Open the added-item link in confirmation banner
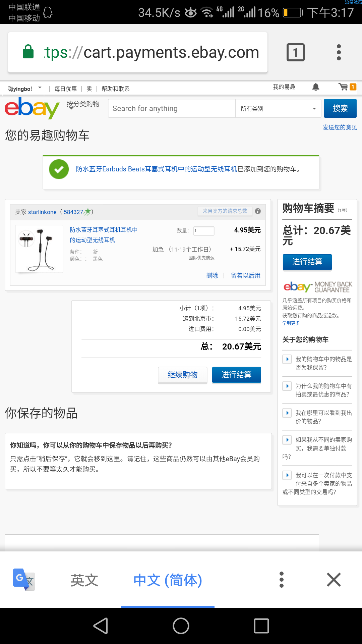362x644 pixels. 157,169
